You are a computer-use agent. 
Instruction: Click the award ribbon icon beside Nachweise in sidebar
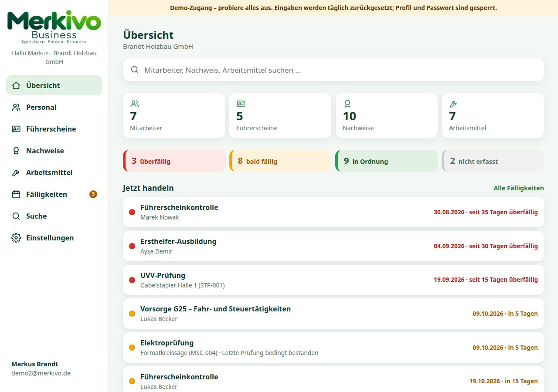pyautogui.click(x=16, y=151)
